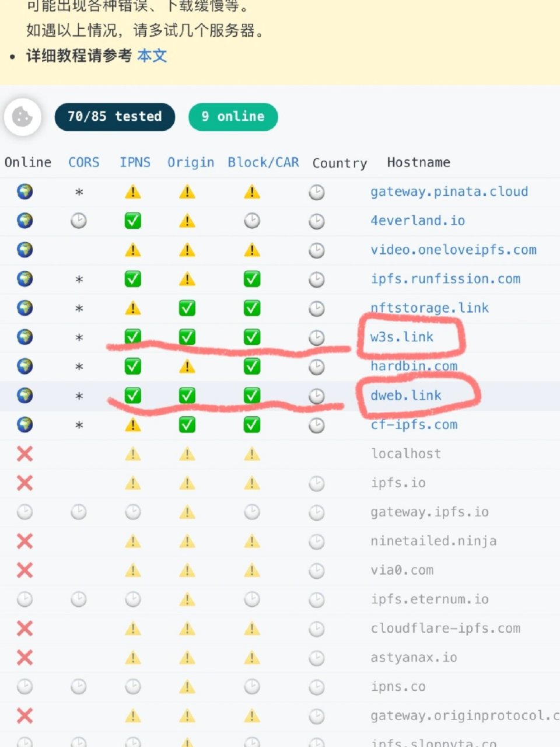Click IPNS green check in 4everland.io row

coord(133,221)
